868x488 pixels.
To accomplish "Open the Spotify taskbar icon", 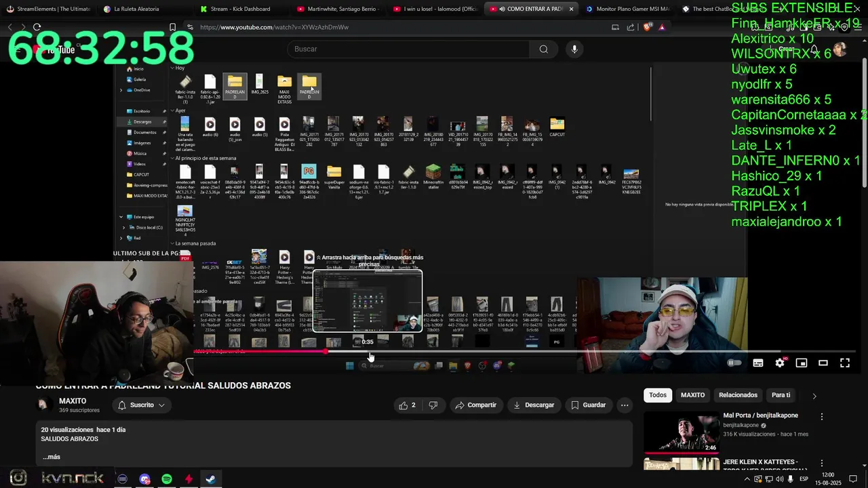I will (x=167, y=479).
